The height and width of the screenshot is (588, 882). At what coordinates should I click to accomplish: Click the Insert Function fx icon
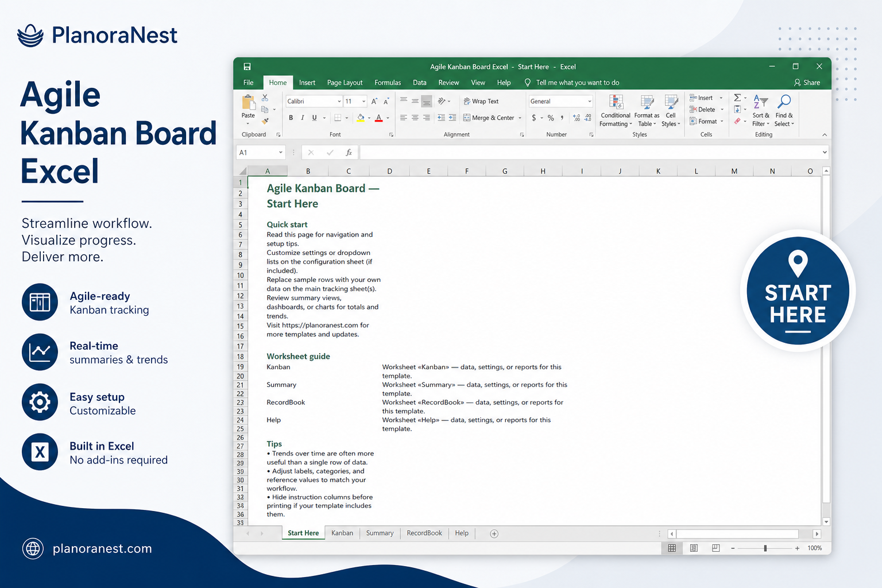coord(349,152)
